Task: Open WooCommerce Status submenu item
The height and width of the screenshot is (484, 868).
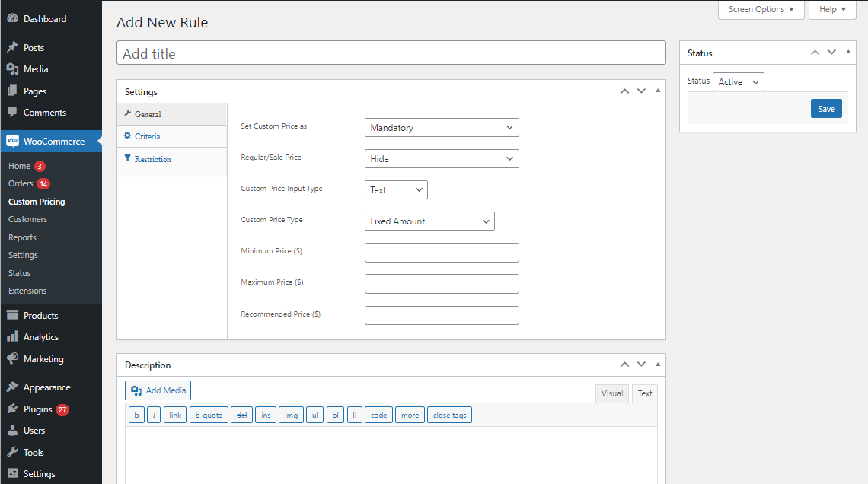Action: [19, 273]
